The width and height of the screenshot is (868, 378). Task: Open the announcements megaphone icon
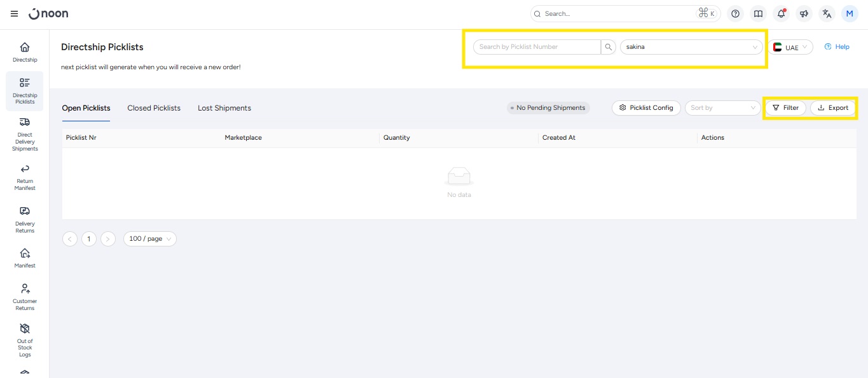pos(804,13)
